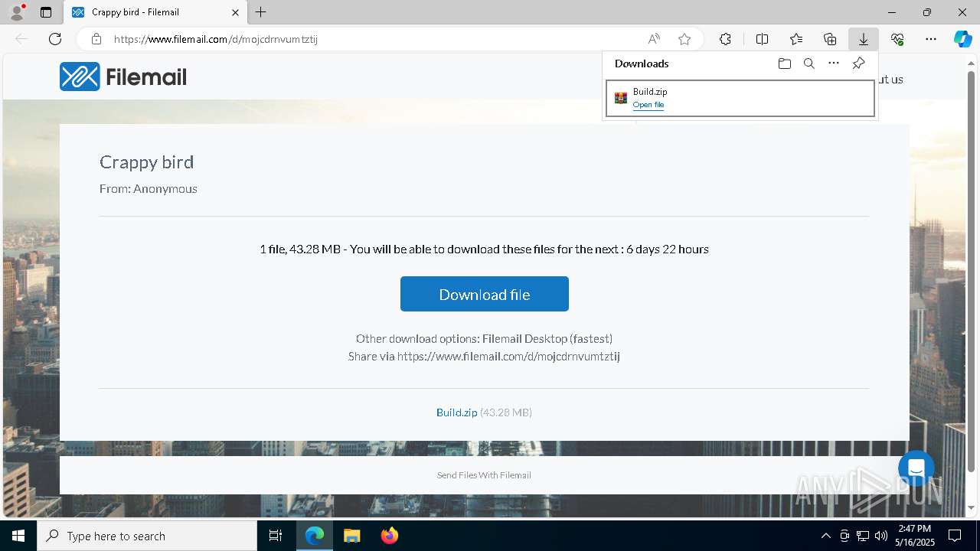Screen dimensions: 980x551
Task: Click the taskbar search box
Action: tap(147, 536)
